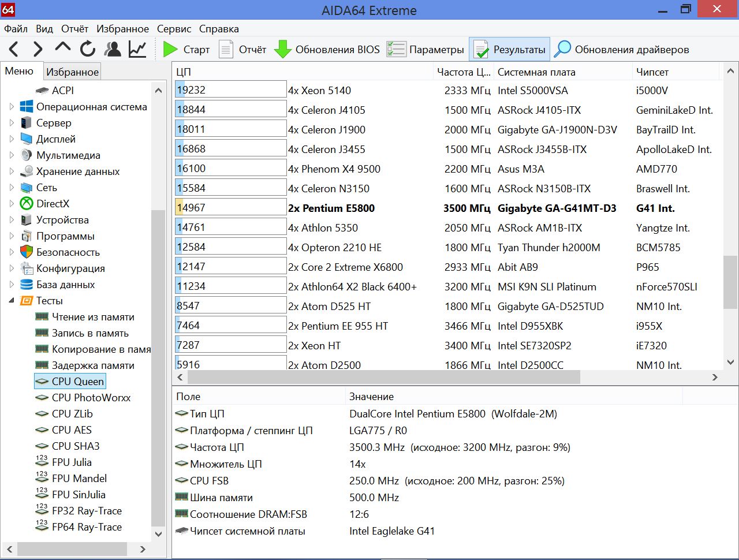739x560 pixels.
Task: Click the AIDA64 app icon in title bar
Action: [8, 9]
